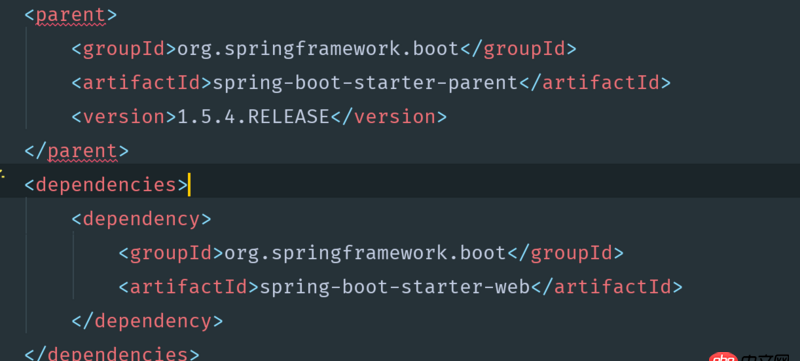
Task: Click the "1.5.4.RELEASE" version value
Action: click(x=254, y=117)
